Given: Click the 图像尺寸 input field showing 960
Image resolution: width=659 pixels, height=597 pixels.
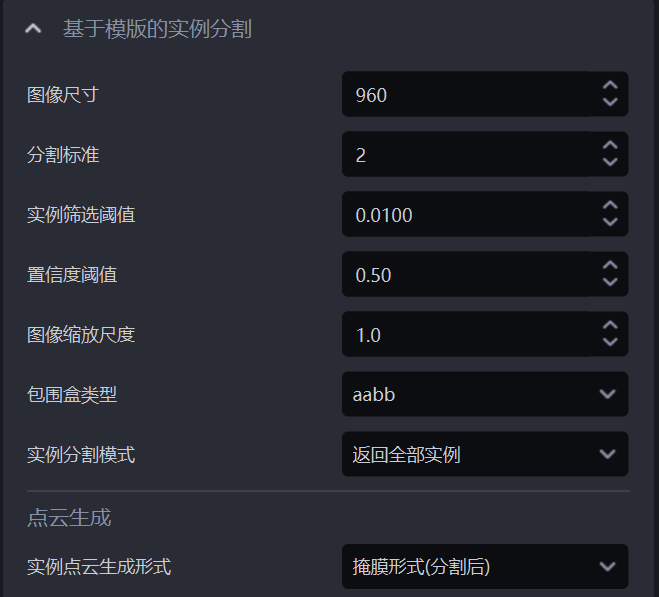Looking at the screenshot, I should [x=465, y=95].
